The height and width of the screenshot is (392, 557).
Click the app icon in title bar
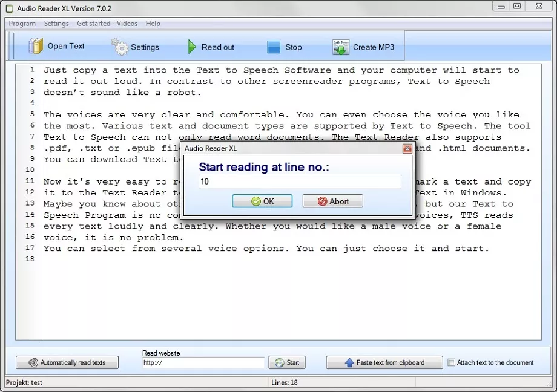pos(9,8)
